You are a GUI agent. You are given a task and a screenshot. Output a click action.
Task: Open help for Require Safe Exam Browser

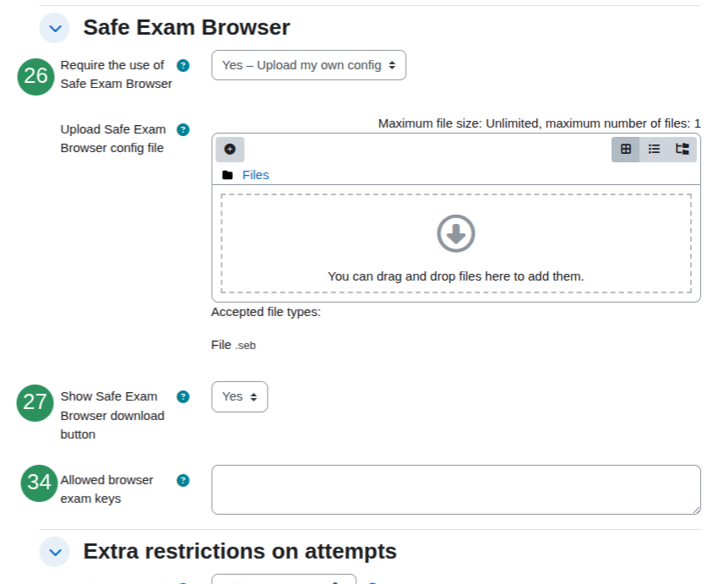pyautogui.click(x=183, y=66)
